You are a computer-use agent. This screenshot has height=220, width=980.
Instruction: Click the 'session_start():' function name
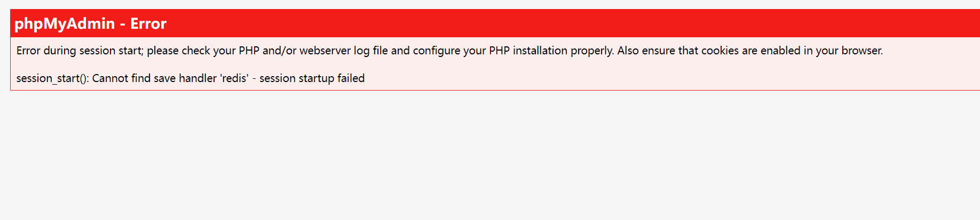(x=53, y=78)
